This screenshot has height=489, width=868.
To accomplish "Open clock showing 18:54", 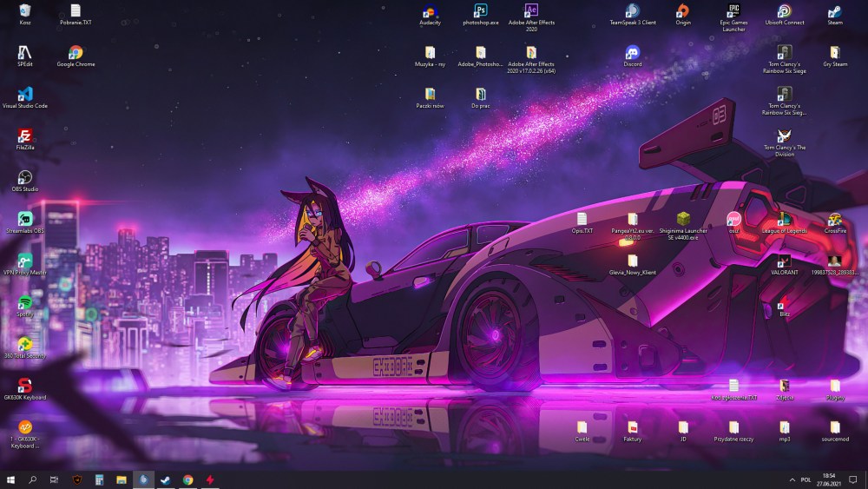I will (x=829, y=479).
